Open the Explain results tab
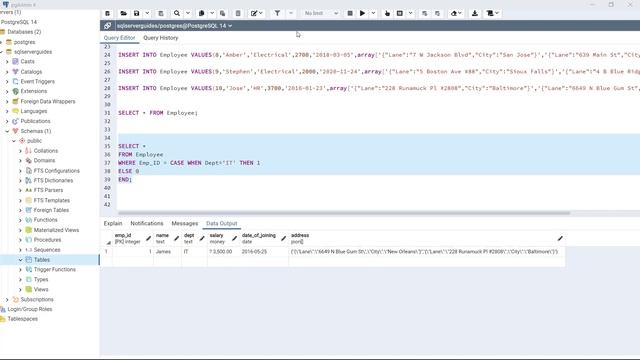Viewport: 640px width, 360px height. (113, 223)
